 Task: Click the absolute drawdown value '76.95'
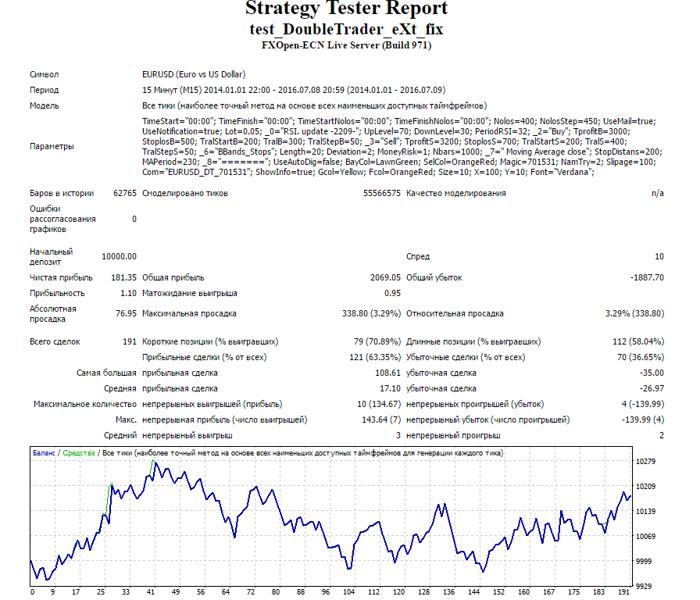pos(126,314)
